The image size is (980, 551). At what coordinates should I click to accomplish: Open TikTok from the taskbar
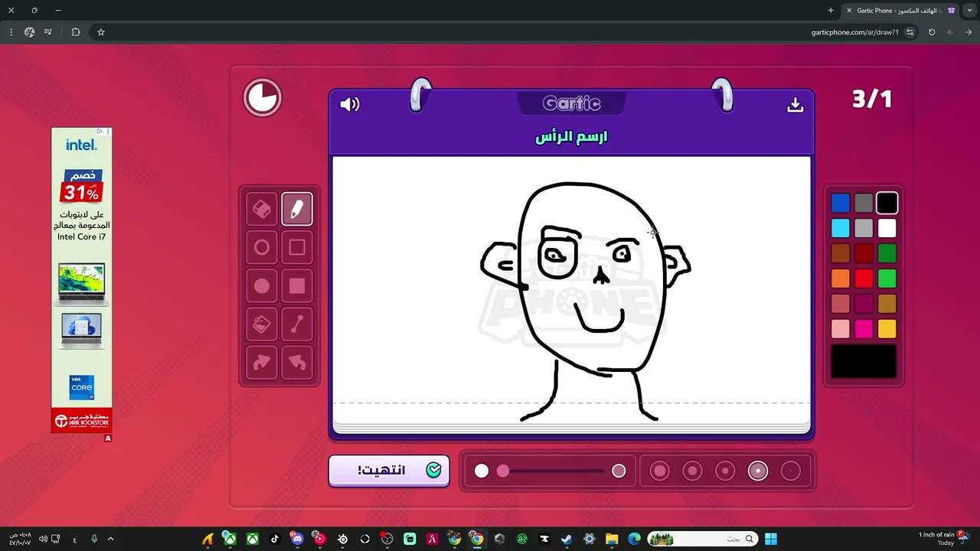coord(275,539)
